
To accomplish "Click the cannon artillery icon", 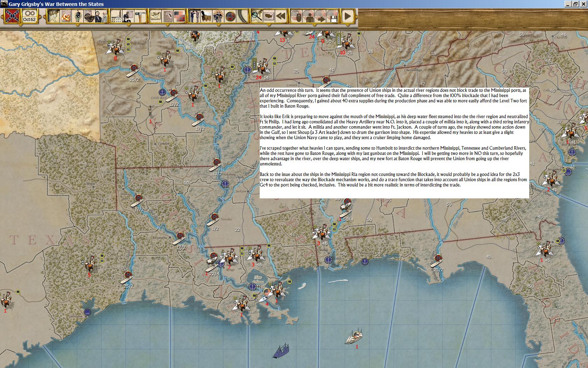I will click(89, 16).
